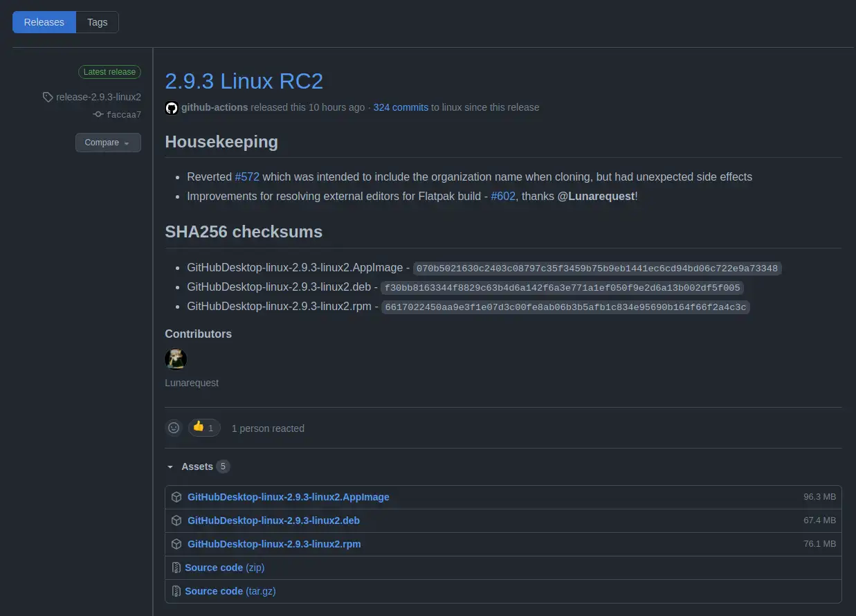
Task: Click file icon beside Source code (tar.gz)
Action: [176, 591]
